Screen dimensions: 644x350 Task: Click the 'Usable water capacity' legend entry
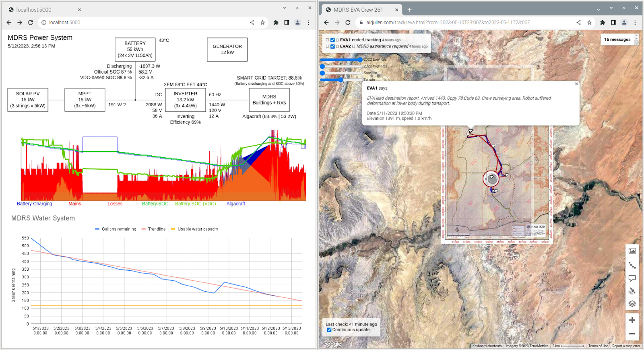[194, 229]
